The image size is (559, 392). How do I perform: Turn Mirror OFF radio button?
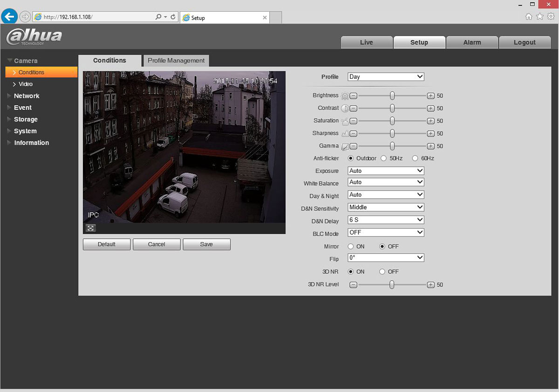tap(382, 246)
